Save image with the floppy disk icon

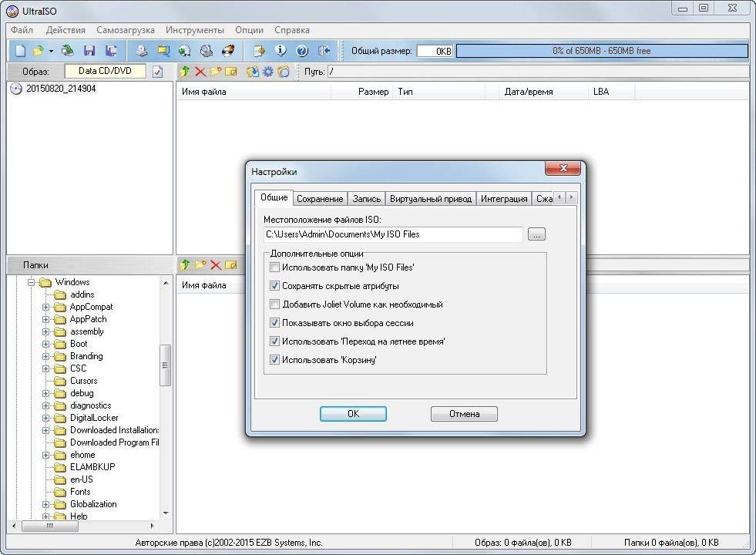click(x=89, y=51)
